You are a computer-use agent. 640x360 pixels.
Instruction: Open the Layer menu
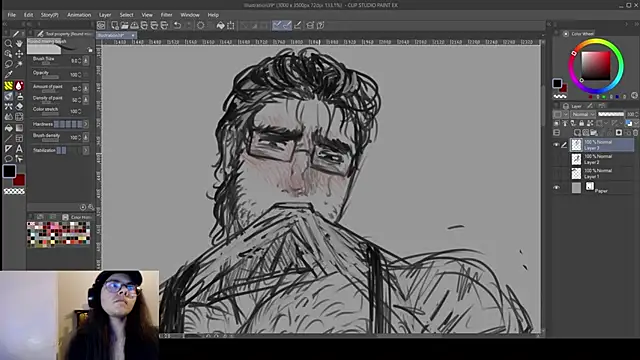click(105, 15)
